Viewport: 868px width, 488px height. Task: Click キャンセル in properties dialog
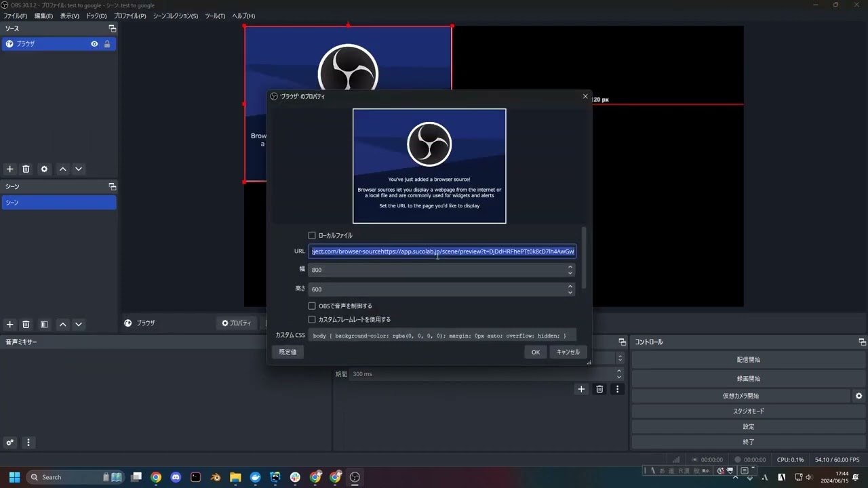568,352
